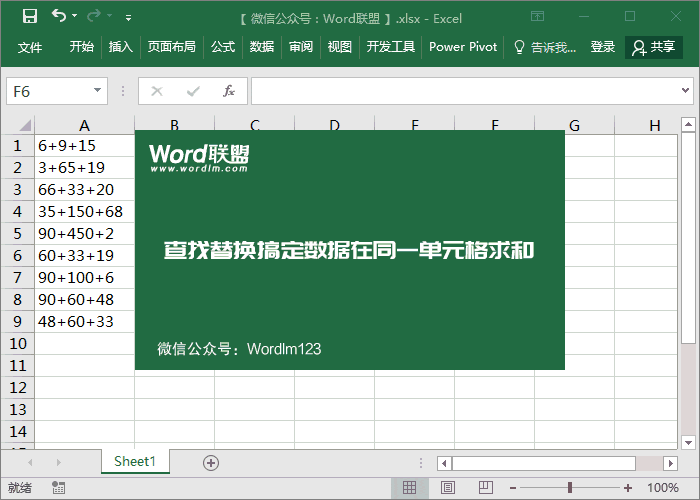Open the Customize Quick Access Toolbar dropdown
The image size is (700, 500).
tap(128, 18)
